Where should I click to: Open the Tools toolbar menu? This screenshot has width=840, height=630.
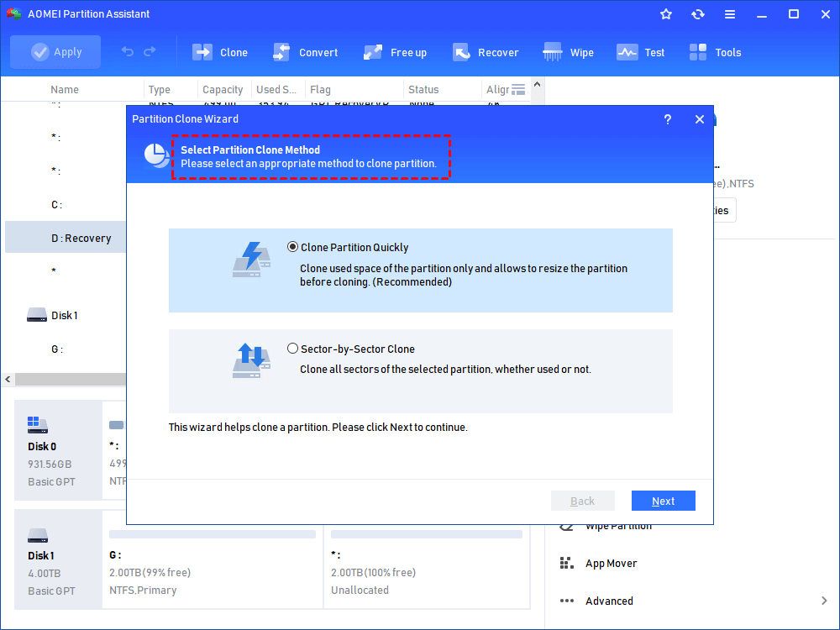(x=715, y=52)
